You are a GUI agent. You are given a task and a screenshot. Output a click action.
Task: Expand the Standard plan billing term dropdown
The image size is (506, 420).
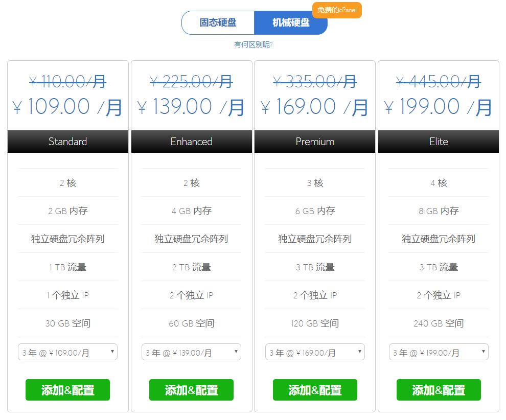67,352
